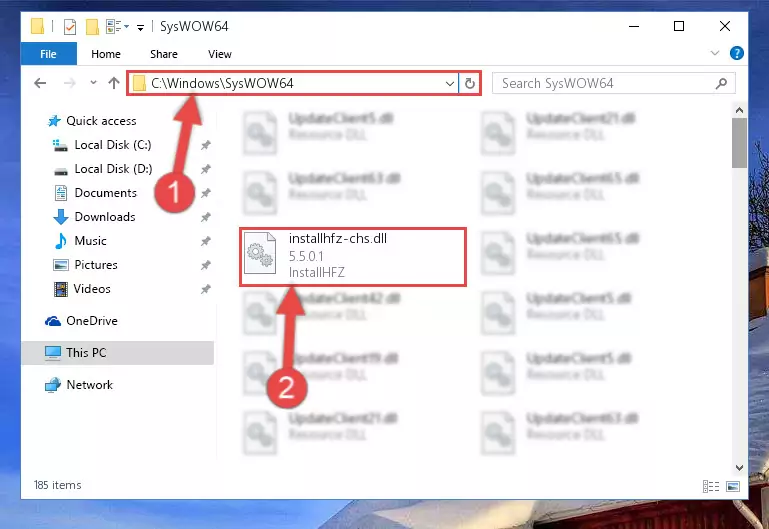Screen dimensions: 769x529
Task: Open Pictures in the sidebar
Action: (x=96, y=265)
